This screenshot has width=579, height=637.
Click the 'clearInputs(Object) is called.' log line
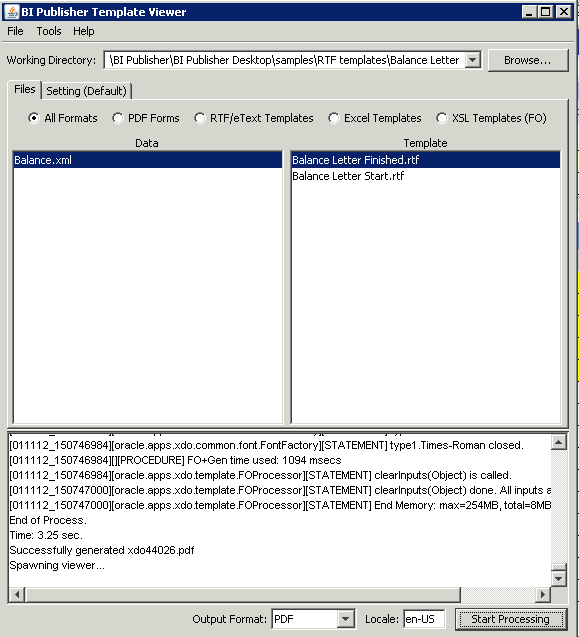260,475
